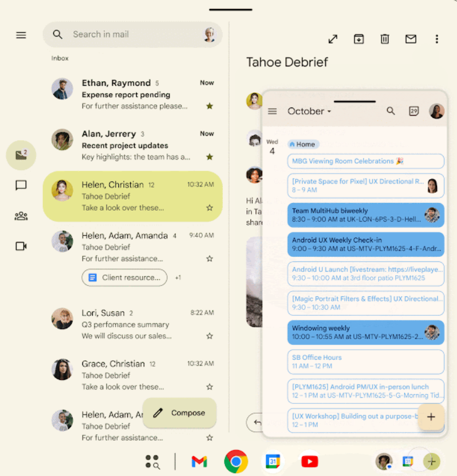Image resolution: width=457 pixels, height=476 pixels.
Task: Jump to today in Calendar
Action: coord(413,111)
